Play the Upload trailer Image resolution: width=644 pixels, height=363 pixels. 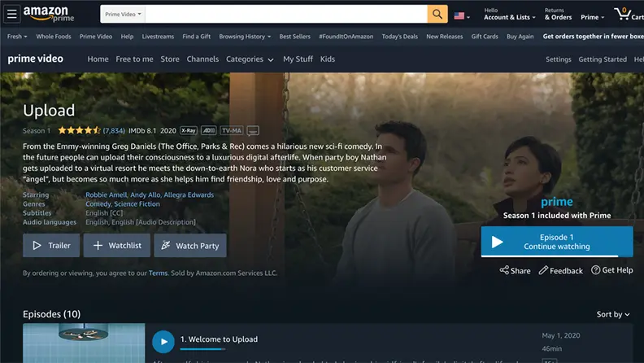(51, 246)
